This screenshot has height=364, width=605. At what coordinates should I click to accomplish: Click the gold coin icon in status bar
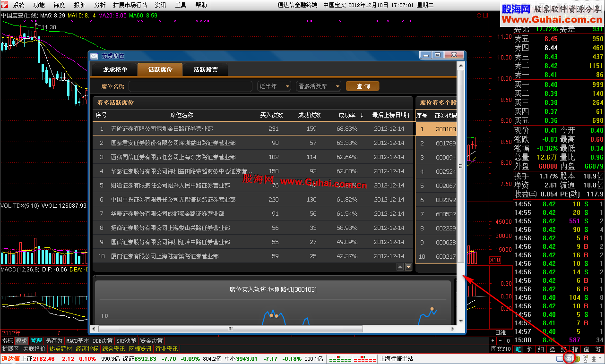tap(578, 359)
